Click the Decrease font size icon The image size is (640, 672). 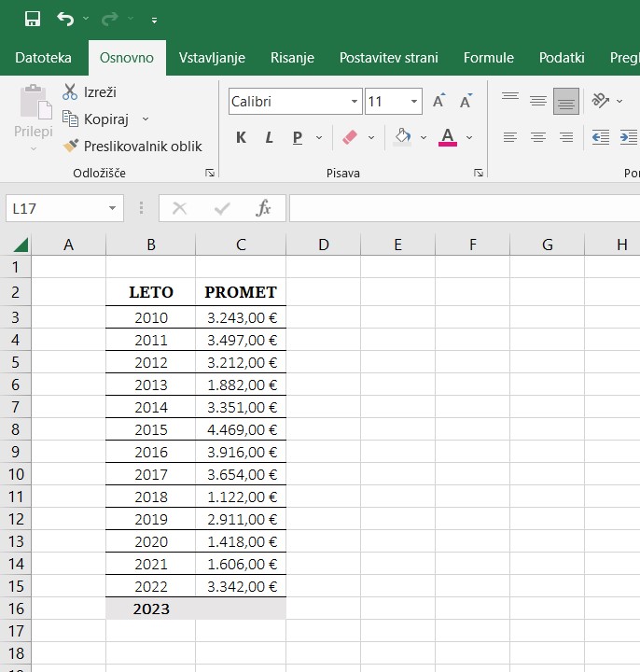pyautogui.click(x=466, y=101)
